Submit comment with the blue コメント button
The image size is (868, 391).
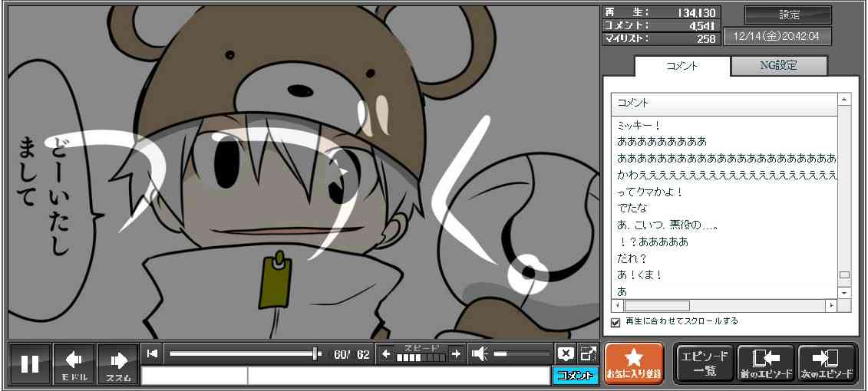pyautogui.click(x=575, y=376)
